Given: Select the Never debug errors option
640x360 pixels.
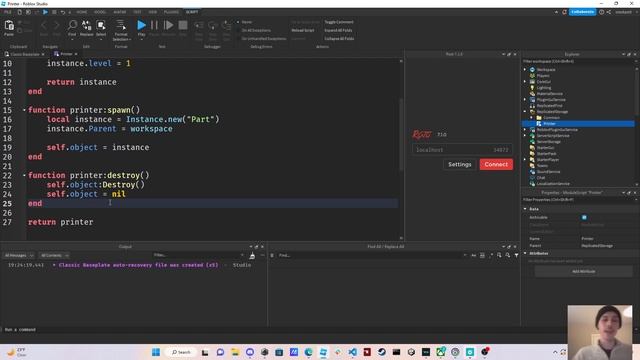Looking at the screenshot, I should pos(244,22).
